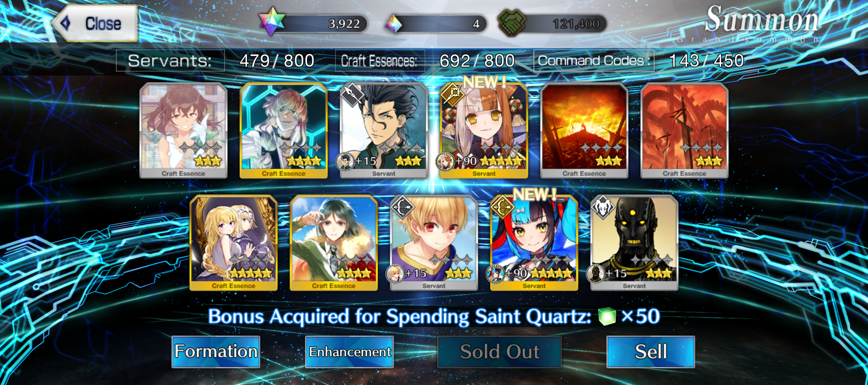Open the Formation menu
The image size is (868, 385).
(x=216, y=352)
